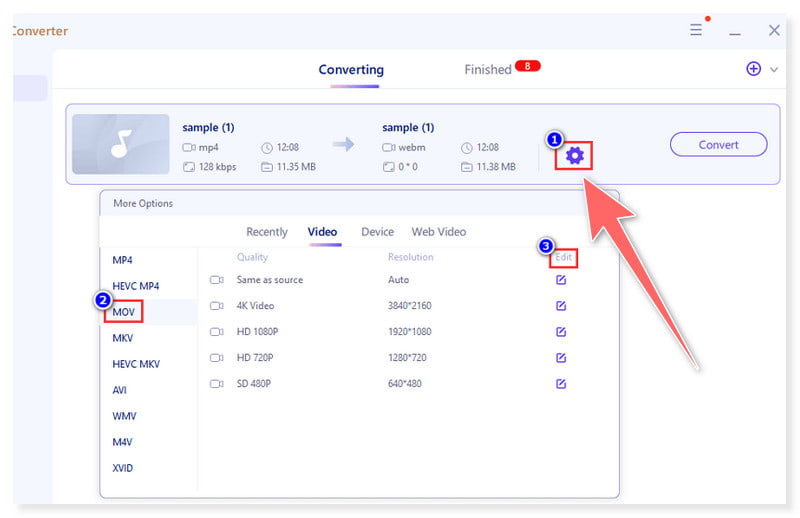The width and height of the screenshot is (800, 518).
Task: Switch to the Finished tab
Action: 487,70
